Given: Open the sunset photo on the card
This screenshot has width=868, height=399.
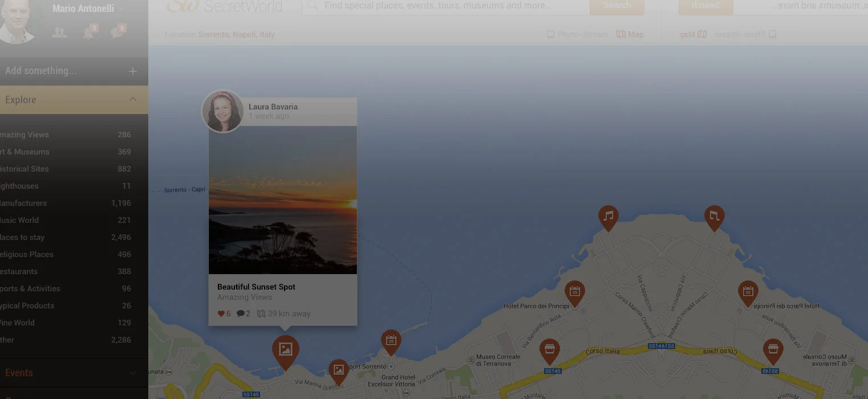Looking at the screenshot, I should (283, 200).
